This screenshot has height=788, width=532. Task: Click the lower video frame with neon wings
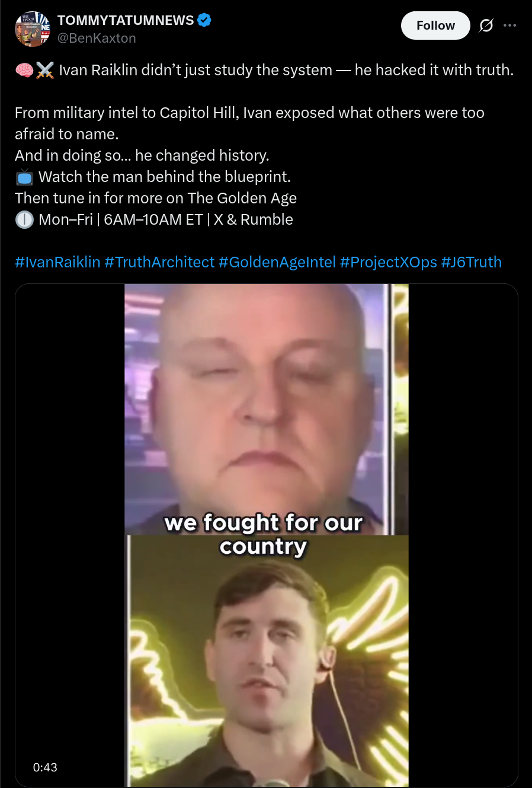267,661
